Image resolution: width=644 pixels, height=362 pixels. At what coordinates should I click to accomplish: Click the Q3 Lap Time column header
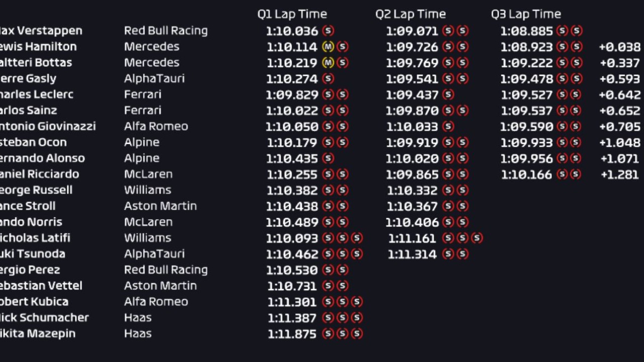click(x=526, y=14)
